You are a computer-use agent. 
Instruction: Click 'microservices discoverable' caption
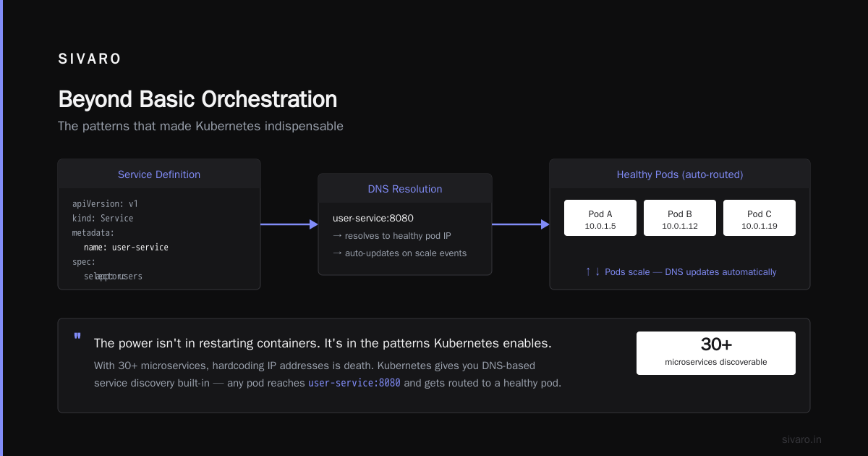[x=716, y=362]
